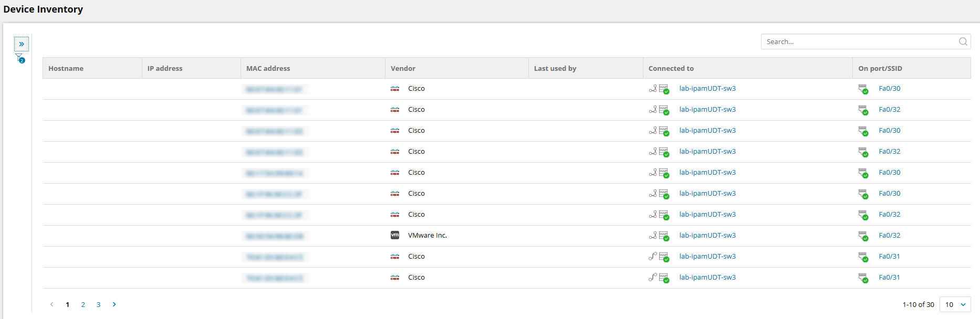The width and height of the screenshot is (980, 319).
Task: Click the VMware Inc. vendor icon
Action: coord(395,236)
